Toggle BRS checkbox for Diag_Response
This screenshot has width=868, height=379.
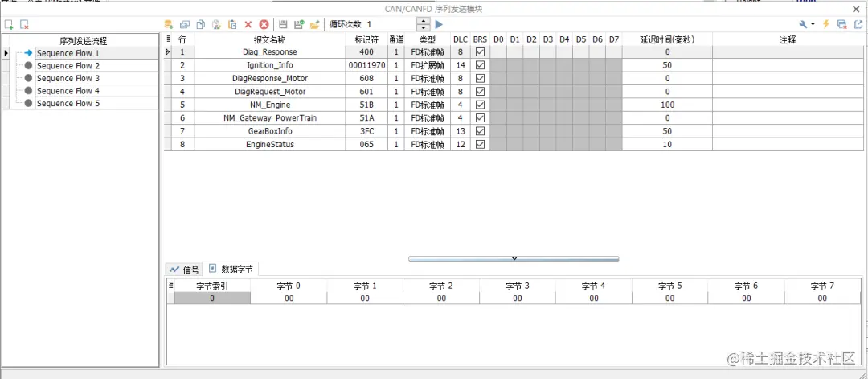point(480,51)
